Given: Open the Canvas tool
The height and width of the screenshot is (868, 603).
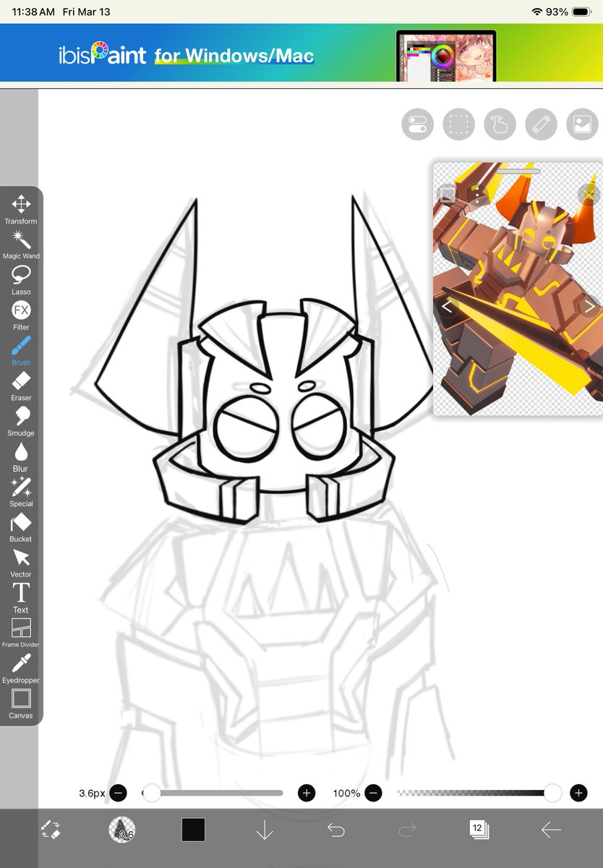Looking at the screenshot, I should click(x=21, y=704).
